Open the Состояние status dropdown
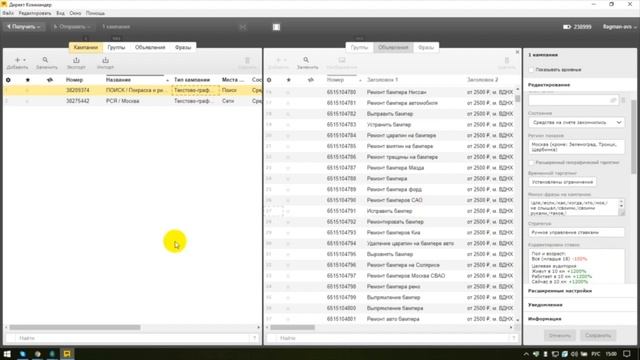Screen dimensions: 640x360 coord(576,122)
